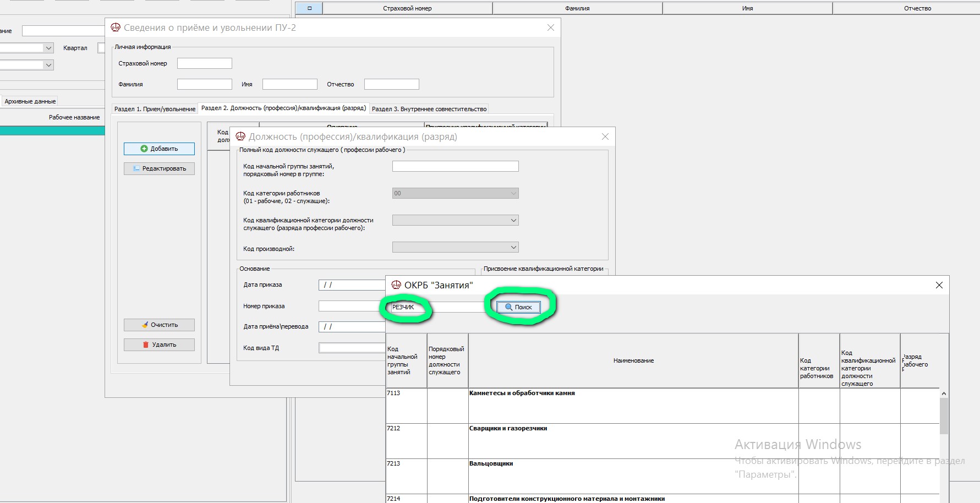980x503 pixels.
Task: Select the Архивные данные tab
Action: coord(30,101)
